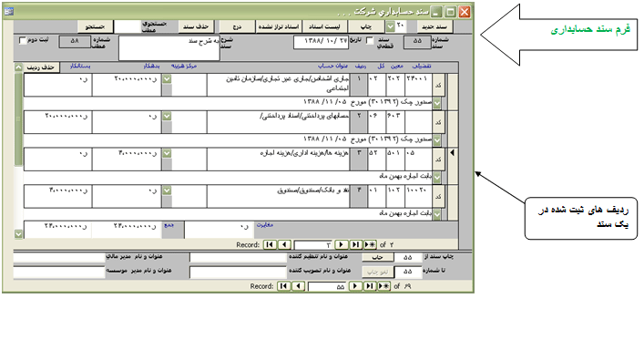Go to first row record in inner navigator
The image size is (644, 350).
click(x=270, y=245)
